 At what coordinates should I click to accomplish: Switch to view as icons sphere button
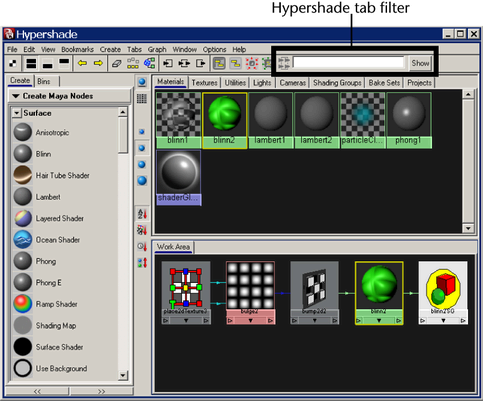(142, 82)
